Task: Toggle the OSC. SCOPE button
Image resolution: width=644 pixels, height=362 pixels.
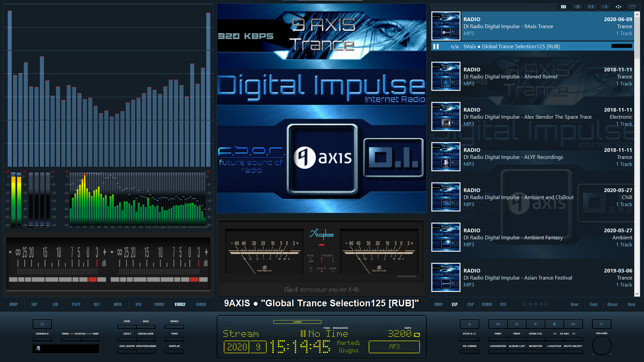Action: point(127,351)
